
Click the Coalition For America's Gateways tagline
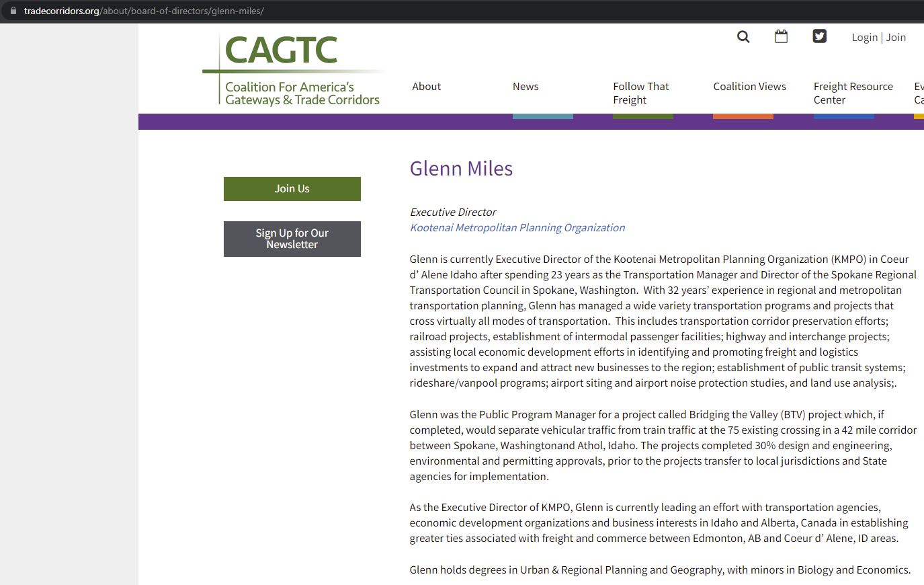point(302,93)
